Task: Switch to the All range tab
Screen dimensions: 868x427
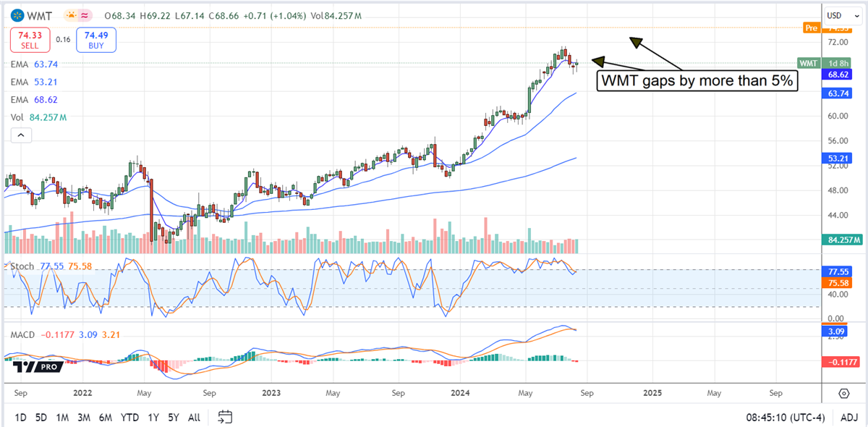Action: [x=194, y=418]
